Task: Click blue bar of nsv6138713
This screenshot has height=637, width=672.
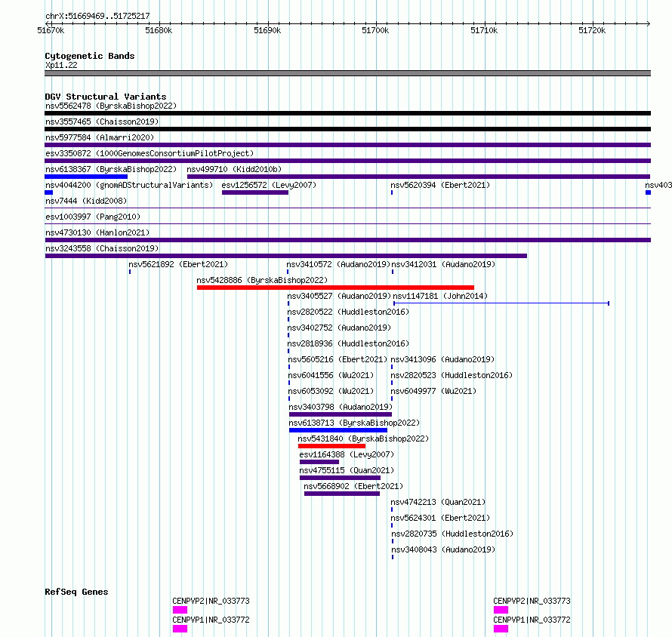Action: 338,430
